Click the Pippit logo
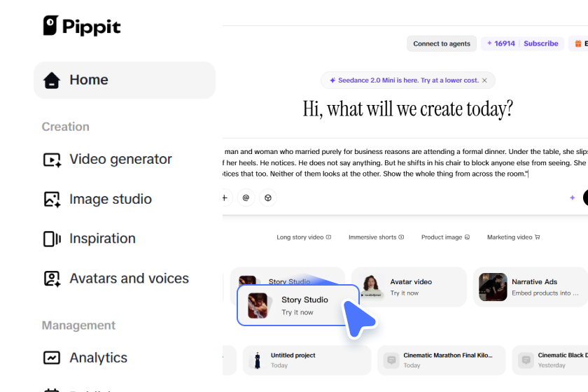Viewport: 588px width, 392px height. [82, 27]
